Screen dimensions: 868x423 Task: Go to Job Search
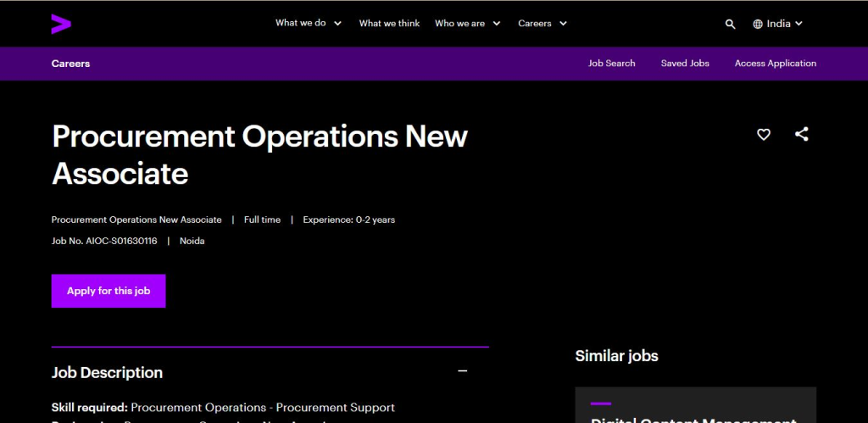(611, 63)
